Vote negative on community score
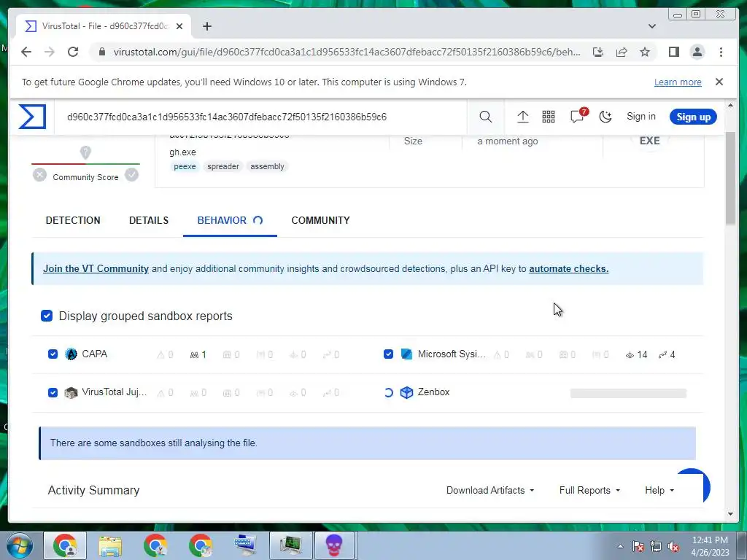747x560 pixels. pyautogui.click(x=40, y=175)
